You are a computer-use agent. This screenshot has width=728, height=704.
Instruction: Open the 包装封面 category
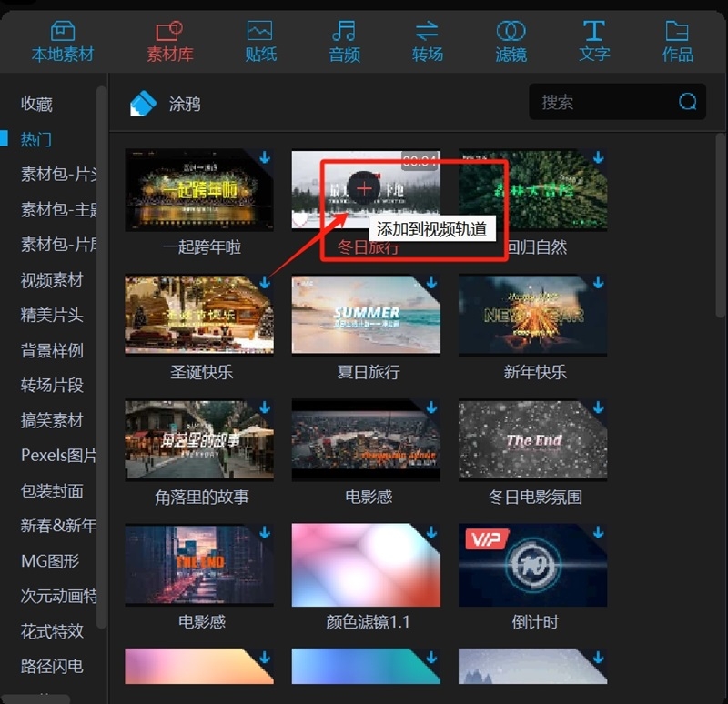52,490
